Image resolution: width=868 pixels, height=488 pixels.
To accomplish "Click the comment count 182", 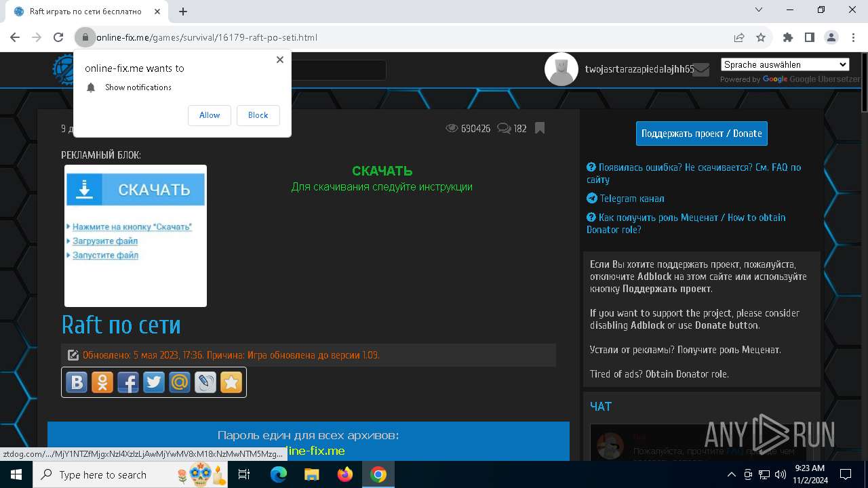I will click(x=520, y=129).
